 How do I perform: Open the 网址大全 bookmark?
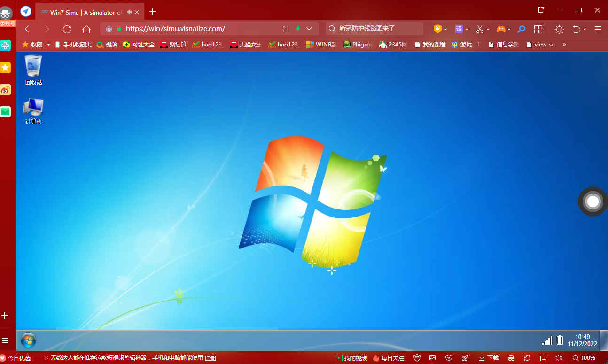tap(139, 45)
